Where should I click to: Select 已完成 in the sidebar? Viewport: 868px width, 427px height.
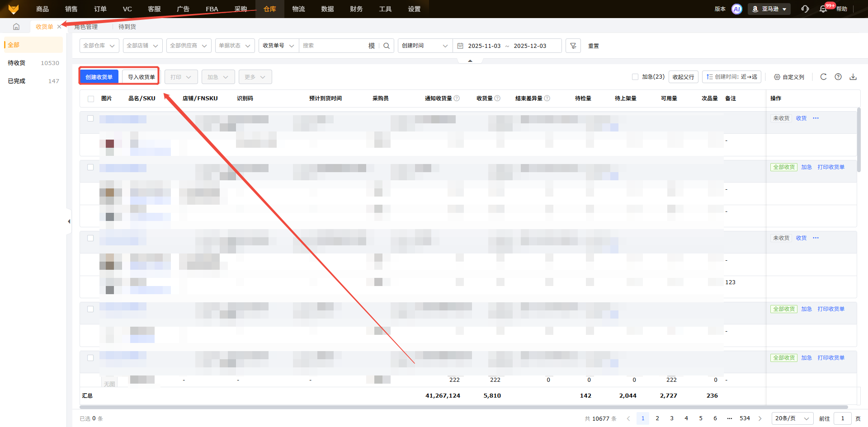33,81
